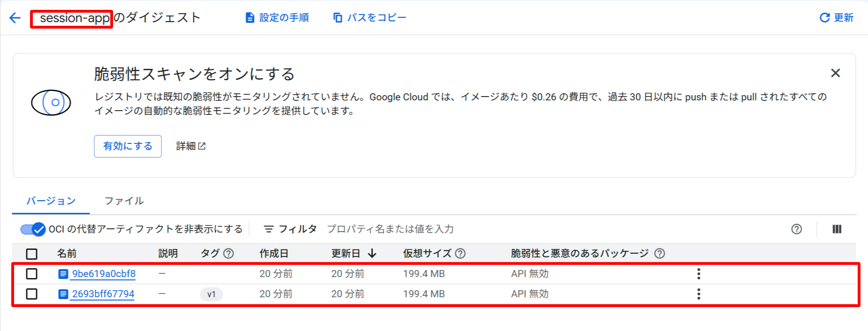
Task: Open column display options icon
Action: click(837, 229)
